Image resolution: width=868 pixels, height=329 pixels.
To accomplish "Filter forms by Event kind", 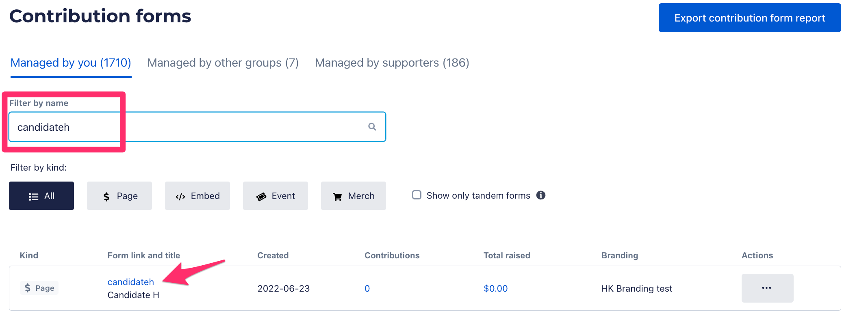I will coord(276,196).
